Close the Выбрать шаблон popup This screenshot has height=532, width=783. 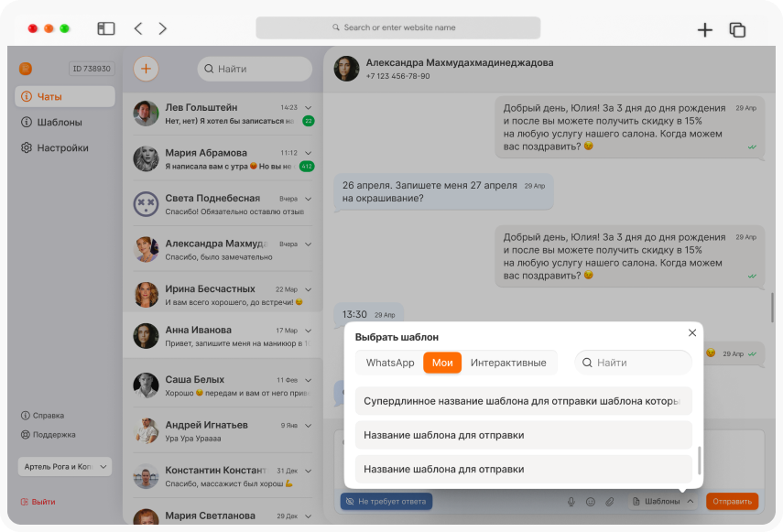692,332
